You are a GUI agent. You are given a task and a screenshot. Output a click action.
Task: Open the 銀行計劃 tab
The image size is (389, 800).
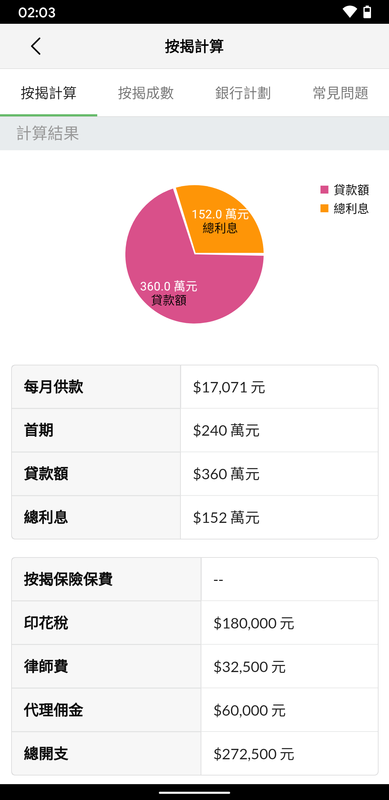[243, 93]
